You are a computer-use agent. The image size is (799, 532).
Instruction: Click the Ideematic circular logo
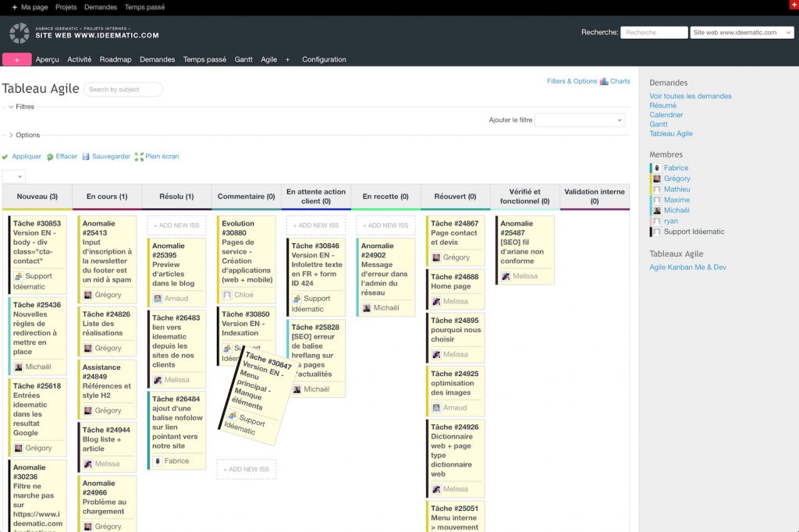(x=20, y=33)
